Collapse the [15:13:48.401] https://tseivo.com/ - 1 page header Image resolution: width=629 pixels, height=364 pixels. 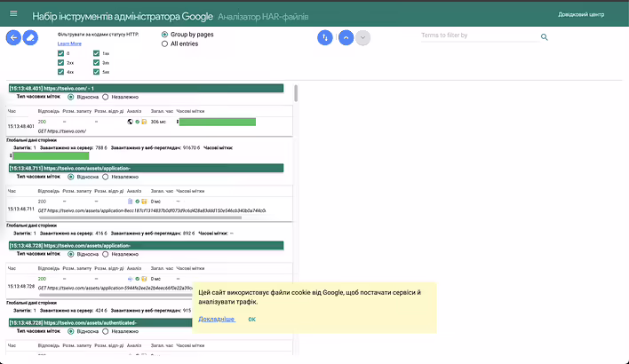point(146,88)
